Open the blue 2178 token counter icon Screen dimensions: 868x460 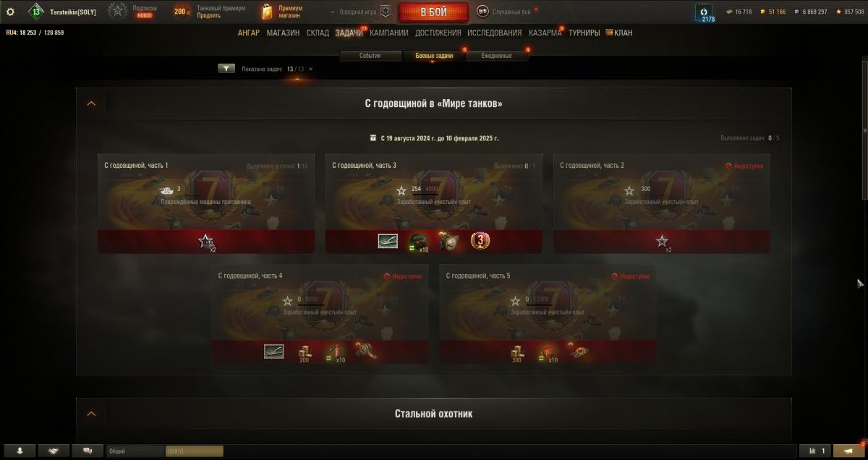[x=703, y=12]
